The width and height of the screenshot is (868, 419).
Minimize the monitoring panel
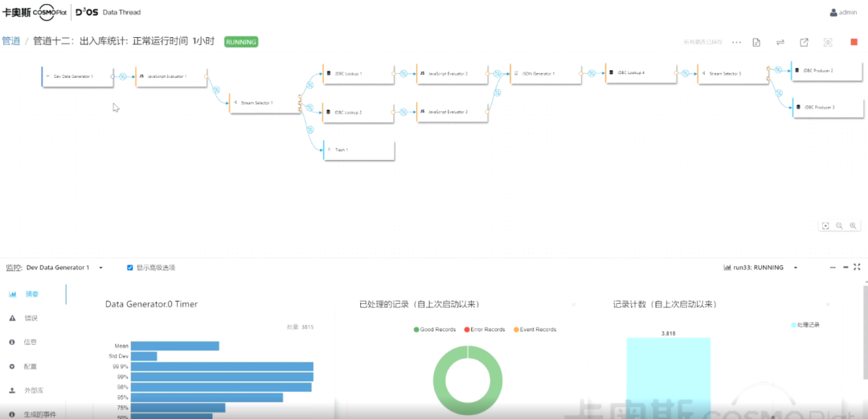tap(845, 267)
